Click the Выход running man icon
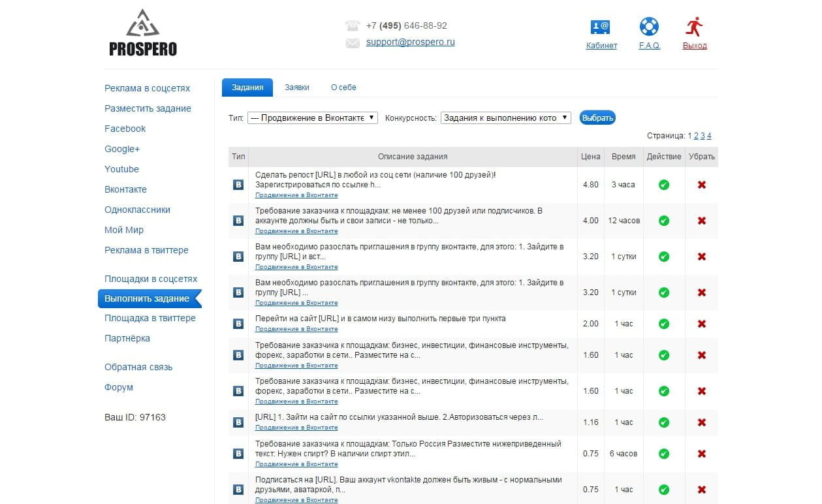 coord(694,27)
